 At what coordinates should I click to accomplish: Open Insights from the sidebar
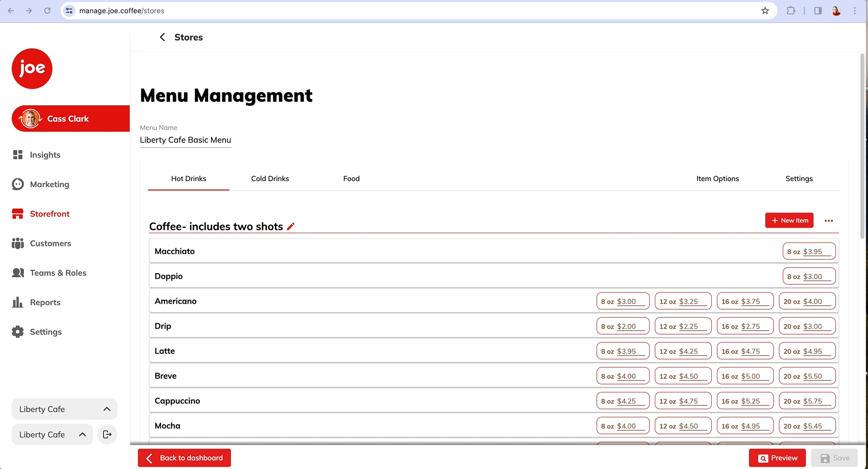(x=45, y=155)
